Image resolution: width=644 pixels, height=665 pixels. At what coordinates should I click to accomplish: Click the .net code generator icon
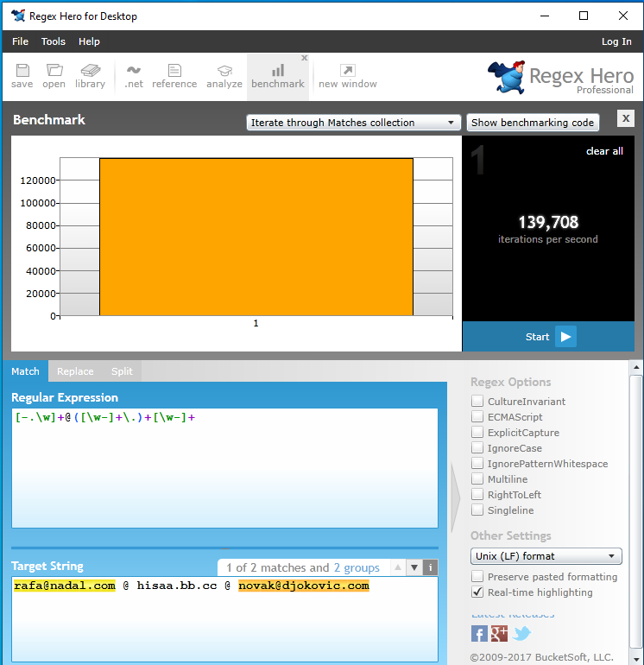pos(134,76)
